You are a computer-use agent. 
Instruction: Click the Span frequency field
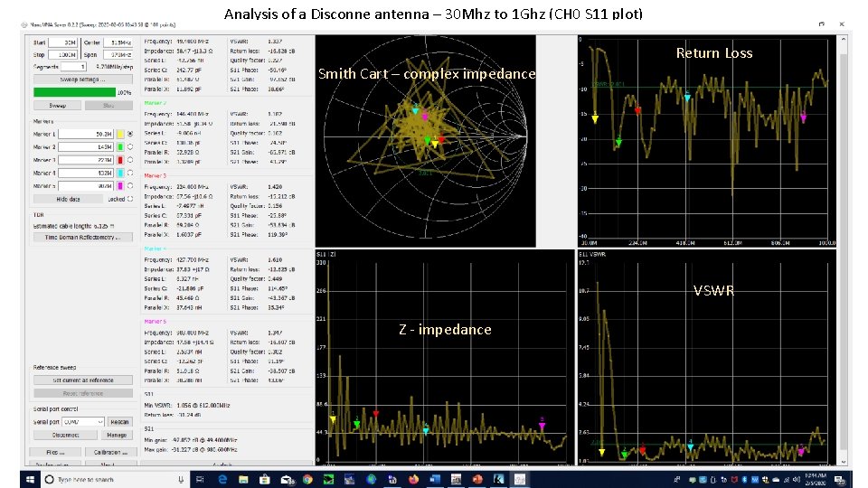click(118, 55)
